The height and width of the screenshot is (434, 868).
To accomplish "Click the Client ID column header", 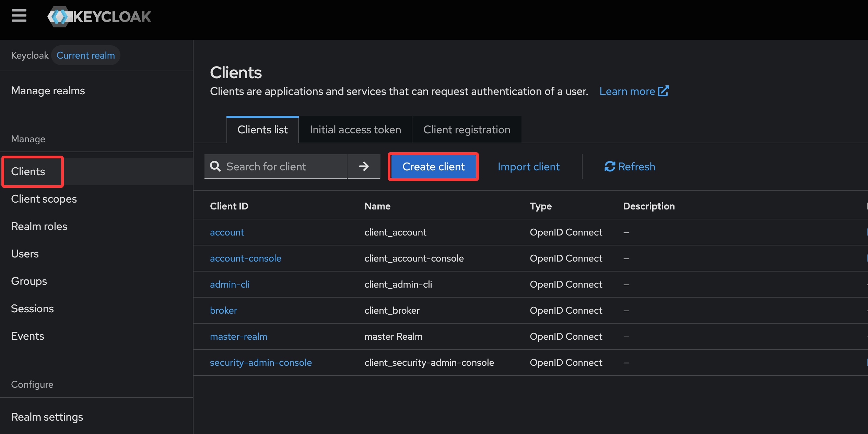I will 229,206.
